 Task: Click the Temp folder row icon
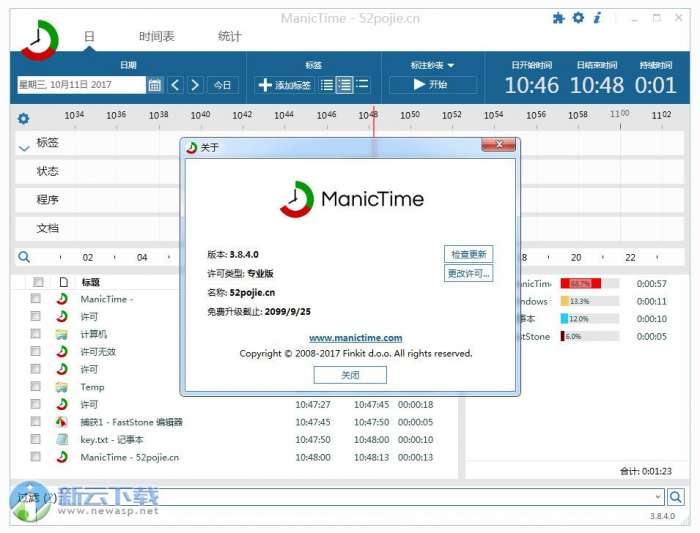[62, 387]
